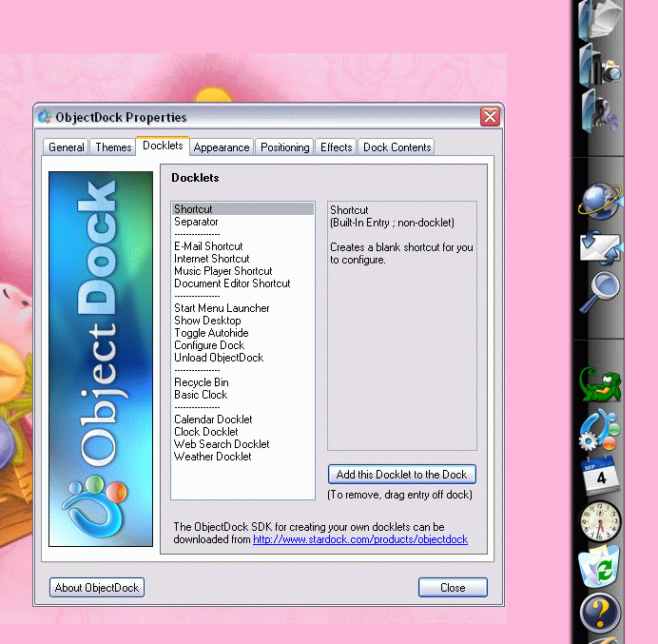Image resolution: width=658 pixels, height=644 pixels.
Task: Select Web Search Docklet entry
Action: pyautogui.click(x=242, y=444)
